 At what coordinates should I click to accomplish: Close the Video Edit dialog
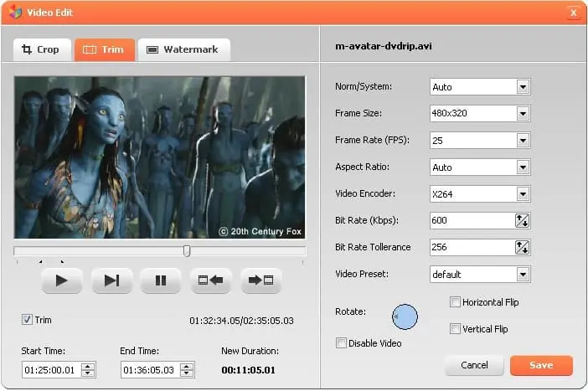[x=574, y=13]
